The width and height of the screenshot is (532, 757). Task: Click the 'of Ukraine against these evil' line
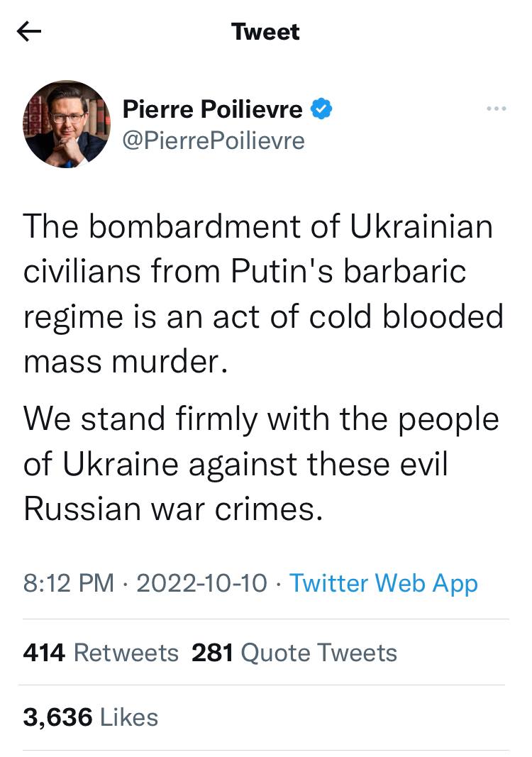235,465
